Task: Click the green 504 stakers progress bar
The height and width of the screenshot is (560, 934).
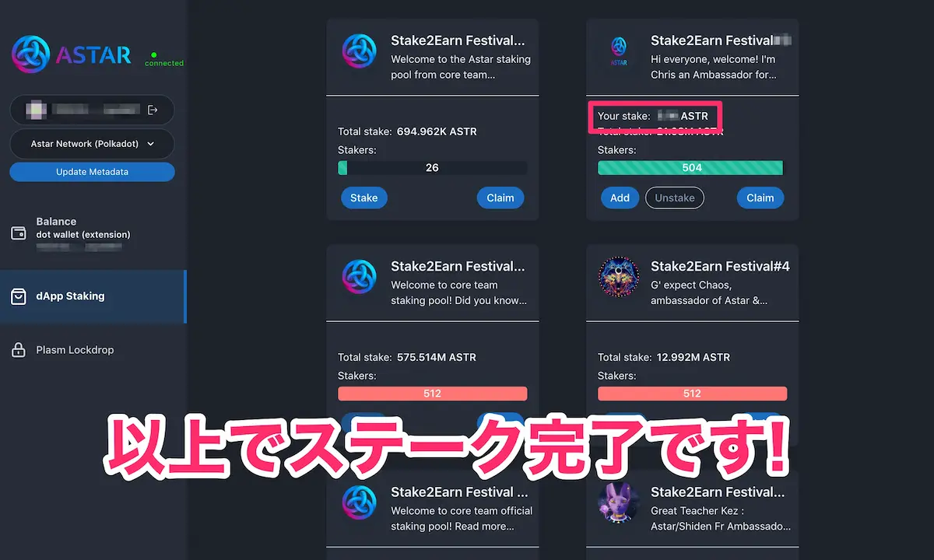Action: click(691, 167)
